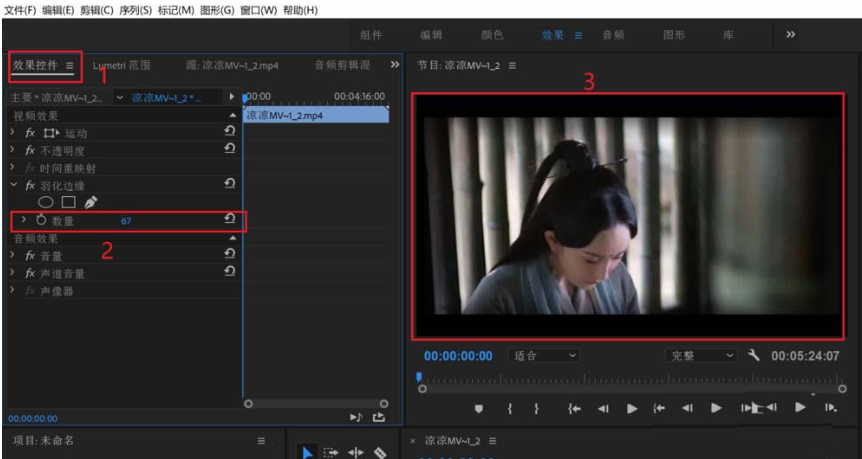This screenshot has width=862, height=459.
Task: Switch to the Lumetri 范围 tab
Action: tap(121, 65)
